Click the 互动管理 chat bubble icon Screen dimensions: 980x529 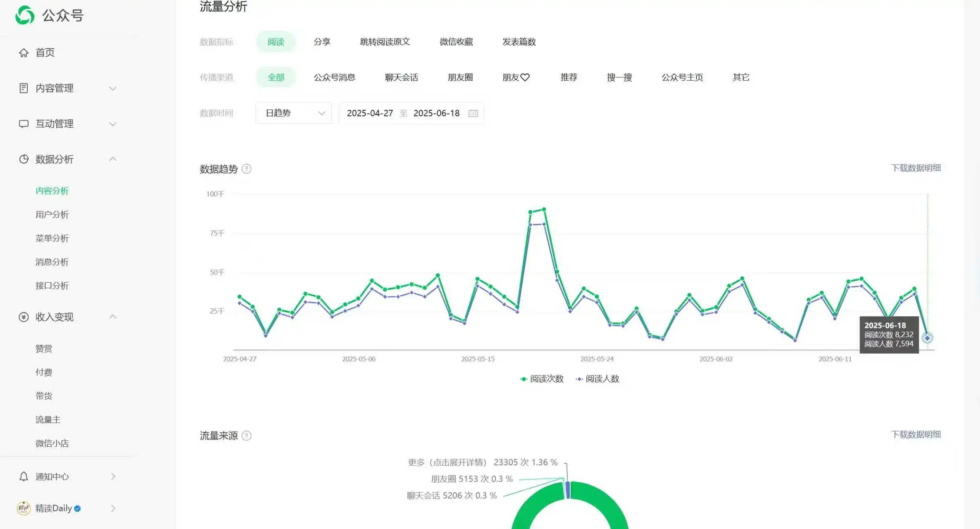point(24,124)
